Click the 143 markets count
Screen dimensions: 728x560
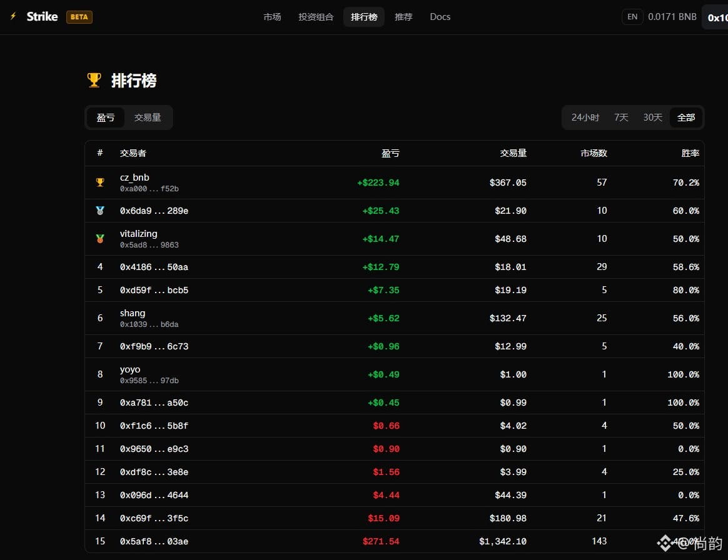click(x=599, y=541)
